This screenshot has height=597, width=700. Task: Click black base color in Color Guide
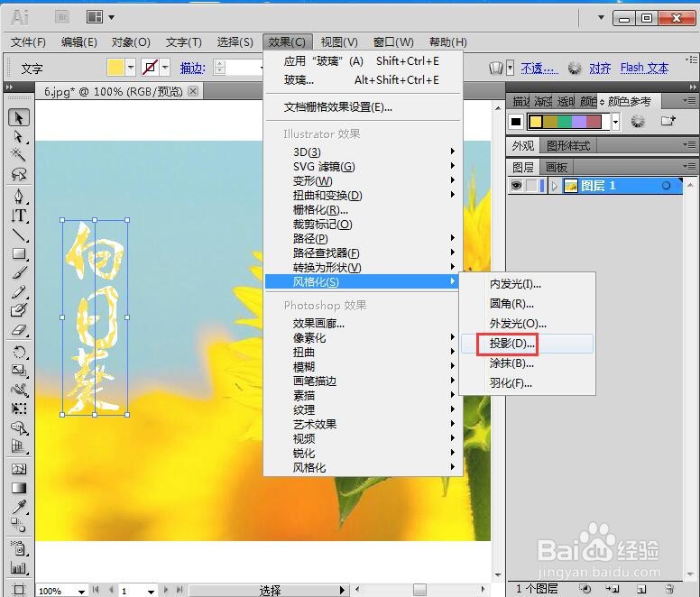click(x=516, y=122)
